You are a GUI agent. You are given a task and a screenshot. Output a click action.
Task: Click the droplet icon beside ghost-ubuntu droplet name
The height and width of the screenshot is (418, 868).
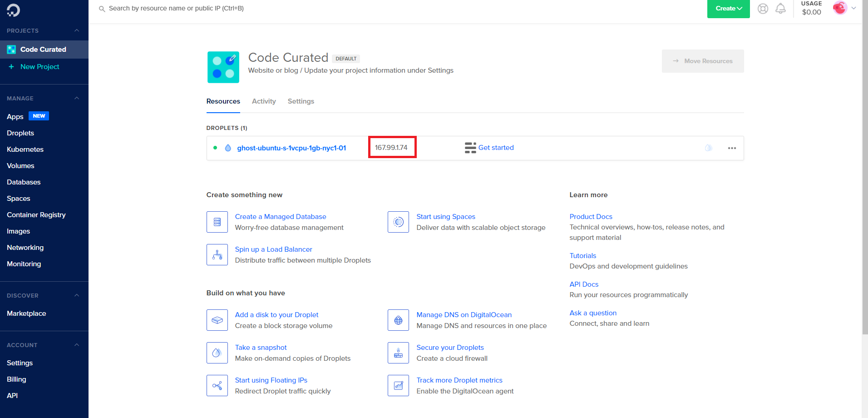point(228,148)
